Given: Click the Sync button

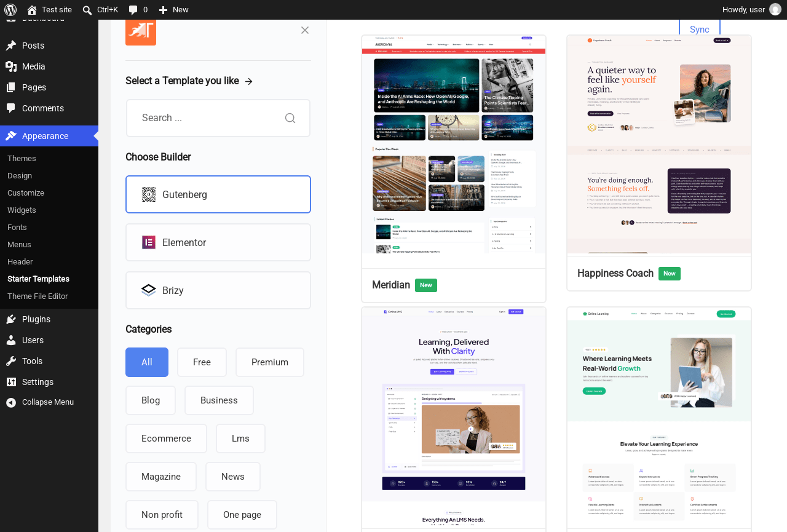Looking at the screenshot, I should (x=700, y=29).
